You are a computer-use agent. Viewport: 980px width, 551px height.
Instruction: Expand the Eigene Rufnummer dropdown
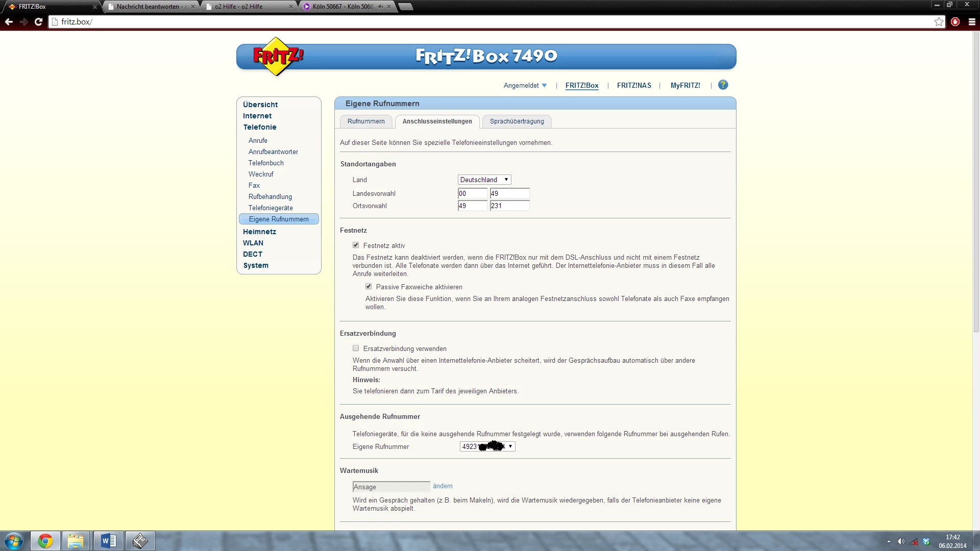pos(487,446)
